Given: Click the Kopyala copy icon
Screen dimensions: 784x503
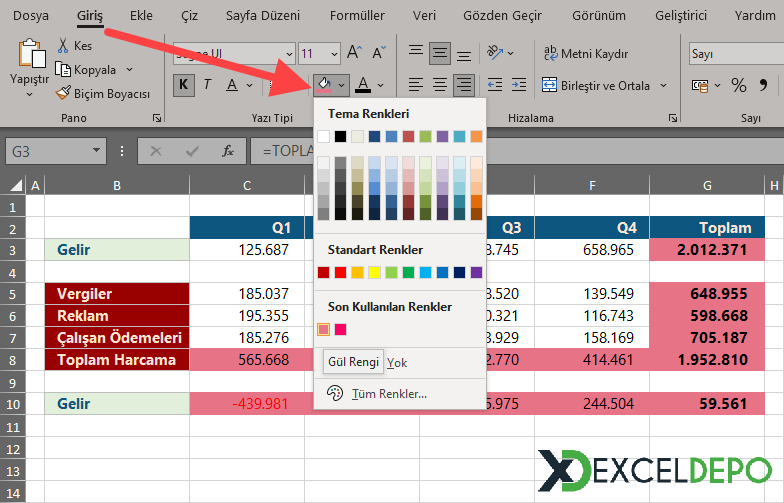Looking at the screenshot, I should 62,69.
